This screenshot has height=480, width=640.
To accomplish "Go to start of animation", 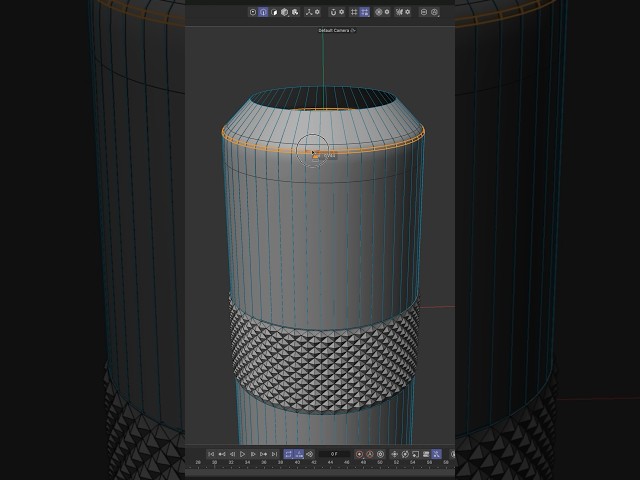I will [211, 454].
